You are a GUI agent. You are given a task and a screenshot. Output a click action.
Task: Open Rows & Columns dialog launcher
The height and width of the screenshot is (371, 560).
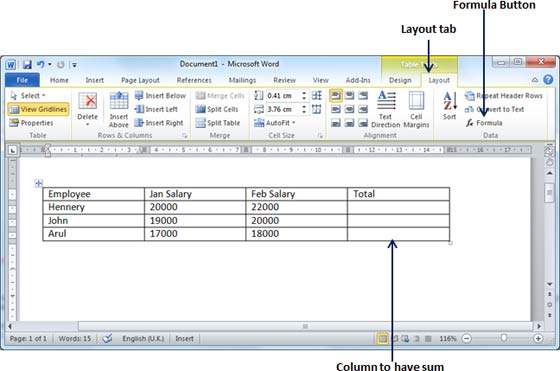coord(185,136)
